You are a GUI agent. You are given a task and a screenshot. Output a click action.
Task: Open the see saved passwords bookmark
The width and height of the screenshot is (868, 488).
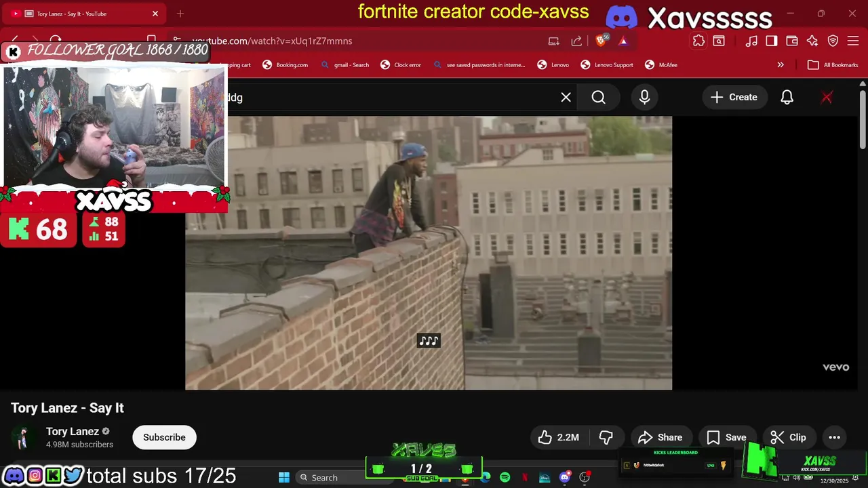pyautogui.click(x=479, y=65)
